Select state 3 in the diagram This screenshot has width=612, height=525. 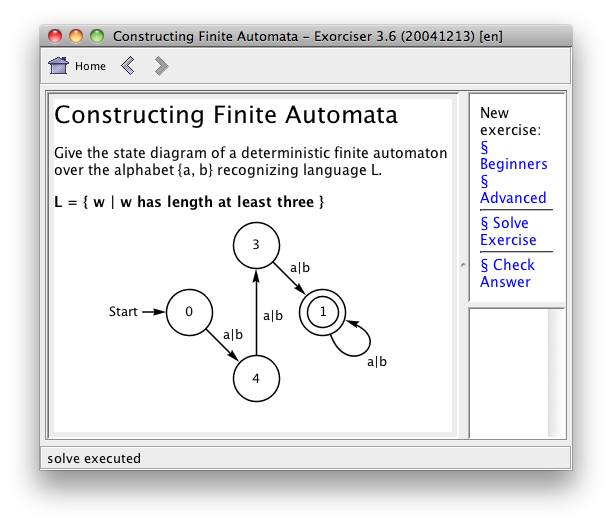256,245
